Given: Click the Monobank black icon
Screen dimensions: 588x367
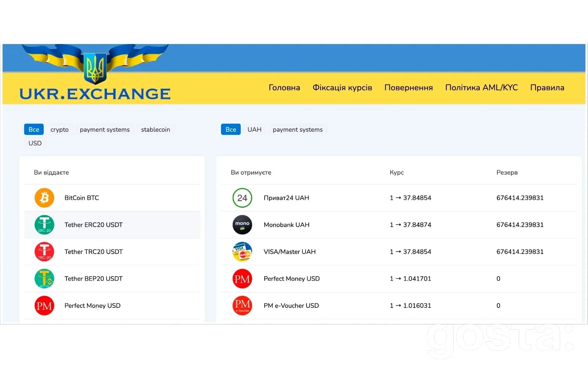Looking at the screenshot, I should (x=242, y=225).
